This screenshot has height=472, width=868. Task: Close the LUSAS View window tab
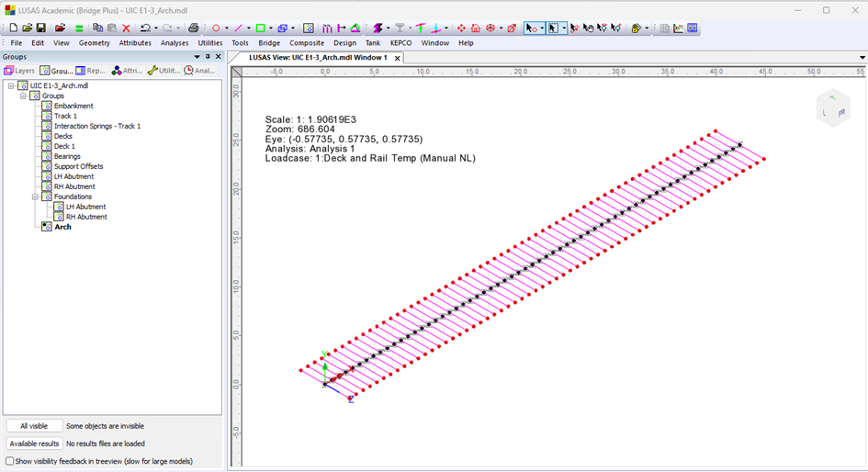[398, 58]
